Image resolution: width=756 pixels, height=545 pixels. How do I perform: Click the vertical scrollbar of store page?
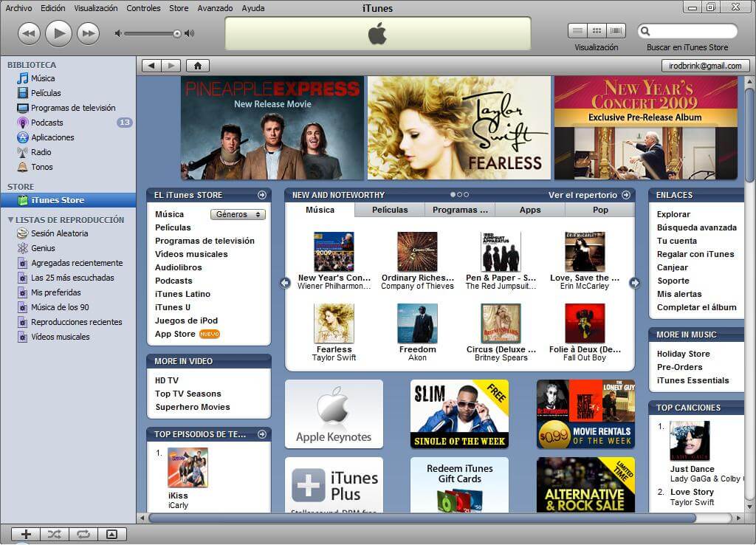749,137
